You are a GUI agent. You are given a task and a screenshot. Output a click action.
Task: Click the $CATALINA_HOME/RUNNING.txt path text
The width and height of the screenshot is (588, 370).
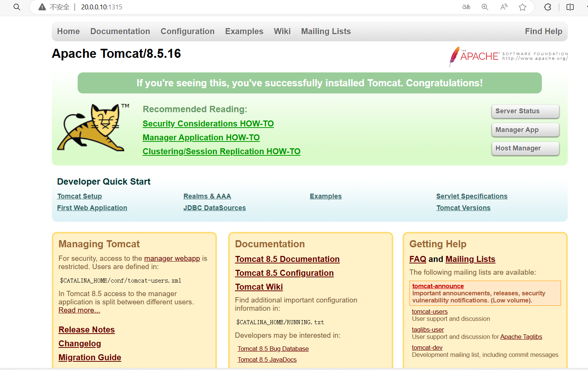pyautogui.click(x=280, y=322)
